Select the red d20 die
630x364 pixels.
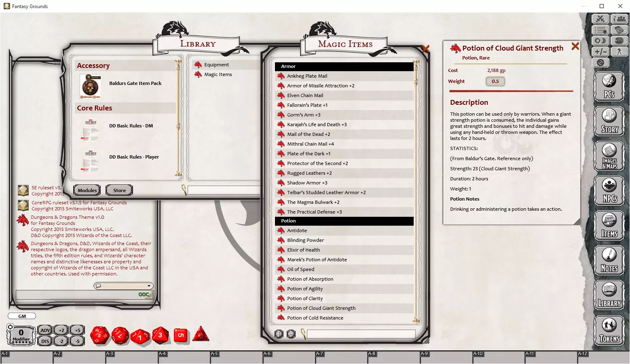[99, 336]
